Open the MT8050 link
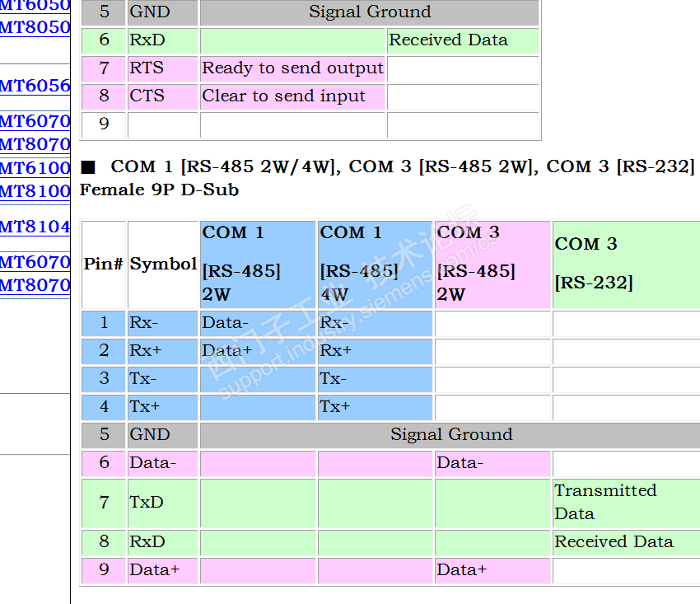700x604 pixels. tap(35, 27)
